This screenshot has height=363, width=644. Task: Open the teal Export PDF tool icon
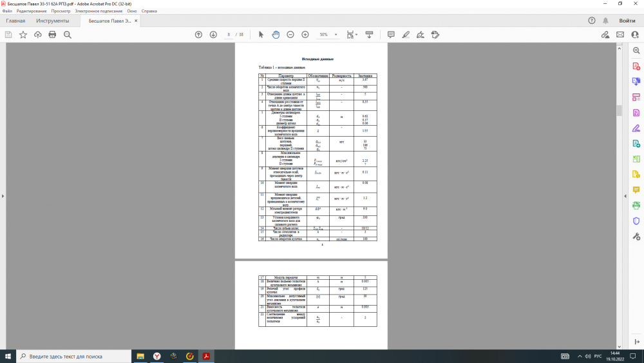(636, 144)
